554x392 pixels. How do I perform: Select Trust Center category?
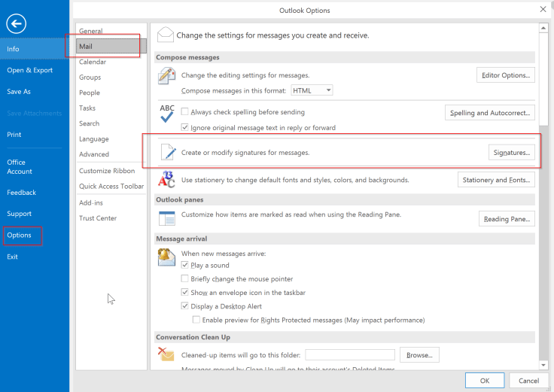point(98,218)
